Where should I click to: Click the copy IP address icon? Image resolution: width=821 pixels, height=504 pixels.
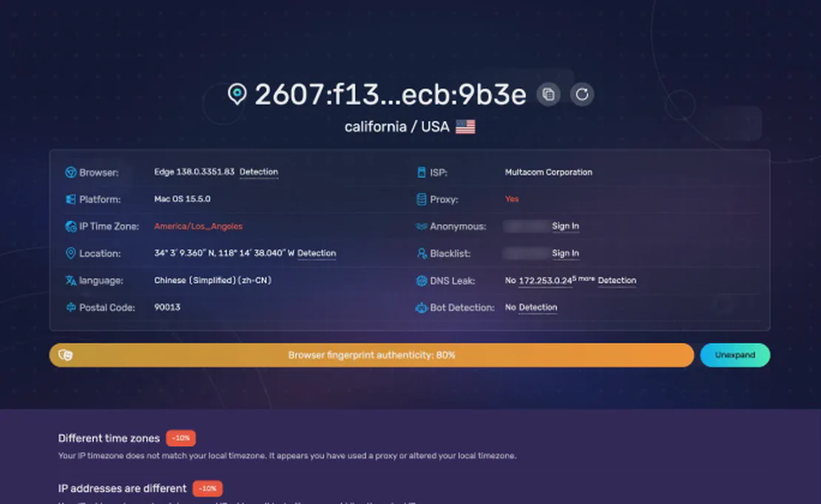(x=548, y=95)
